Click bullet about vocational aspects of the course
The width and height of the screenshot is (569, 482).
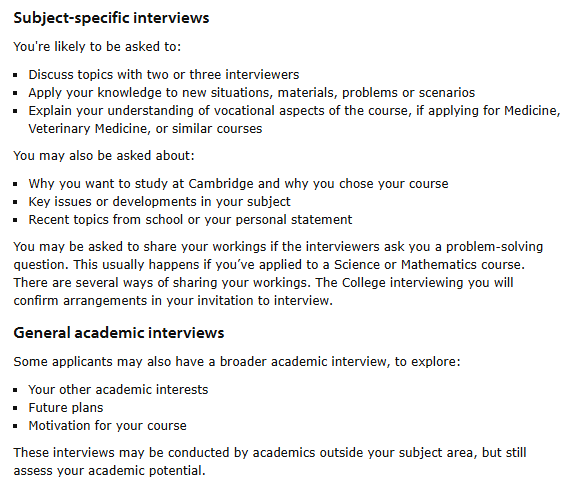click(294, 111)
